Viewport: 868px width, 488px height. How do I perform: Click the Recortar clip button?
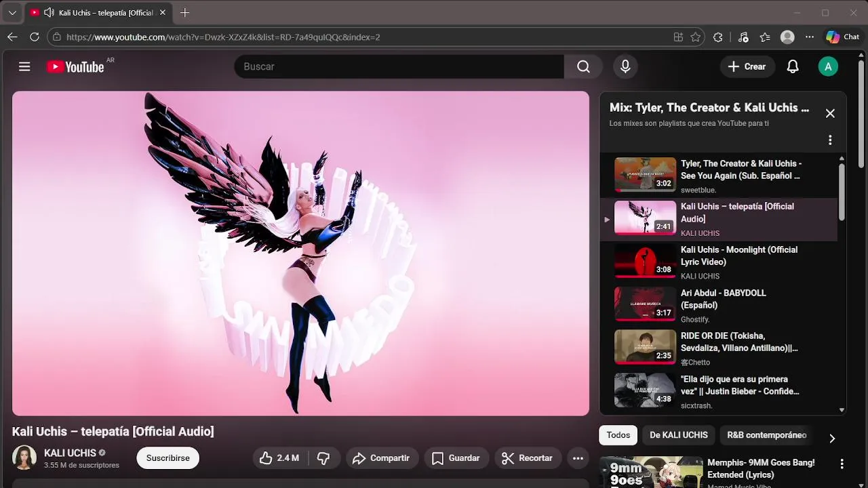pos(528,458)
